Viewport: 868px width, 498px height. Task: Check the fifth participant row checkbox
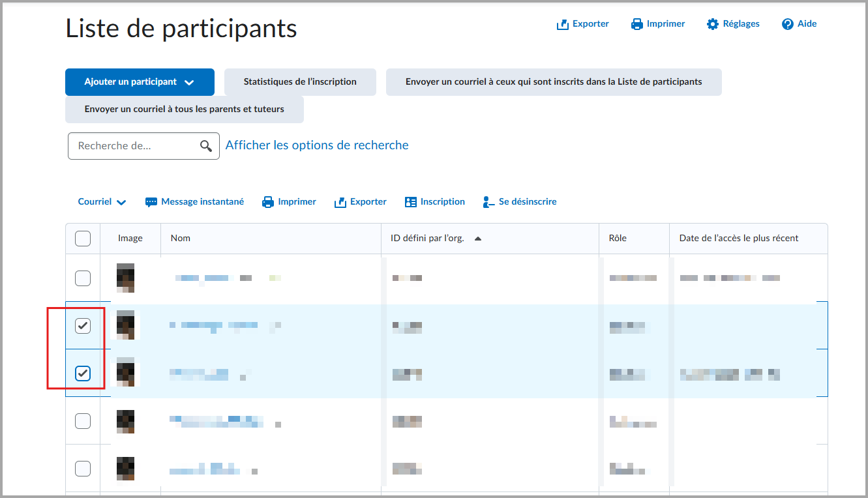[x=83, y=469]
